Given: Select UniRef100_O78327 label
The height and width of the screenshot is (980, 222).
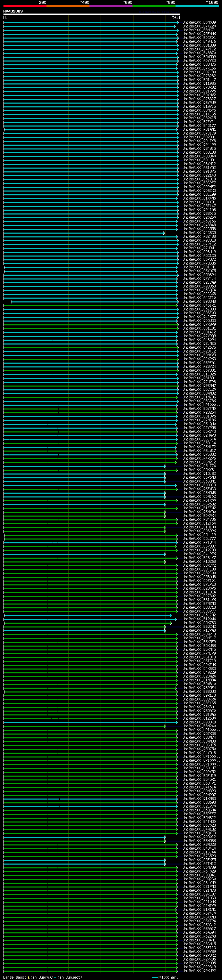Looking at the screenshot, I should point(199,99).
